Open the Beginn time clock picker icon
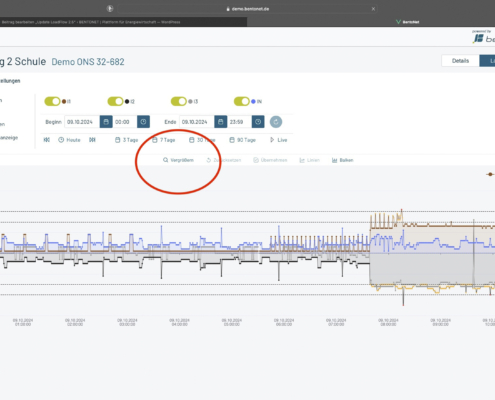Screen dimensions: 495x400 tap(143, 122)
